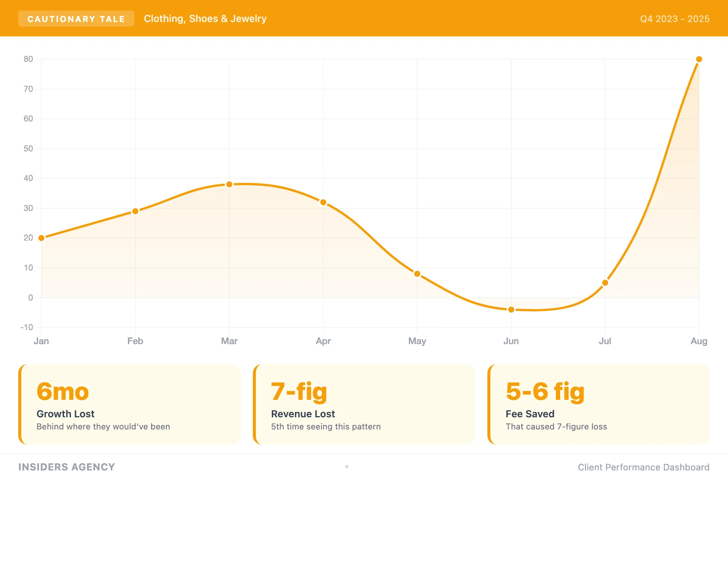Viewport: 728px width, 563px height.
Task: Open the 7-fig Revenue Lost card
Action: pyautogui.click(x=364, y=404)
